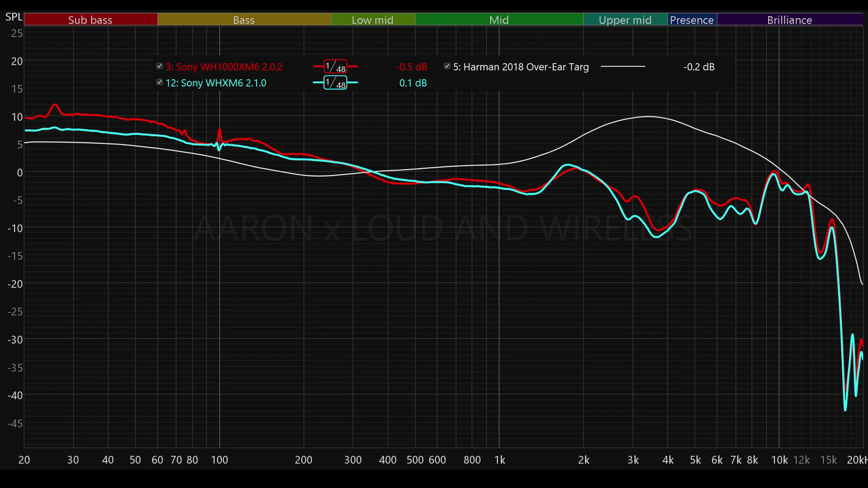Uncheck the Sony WH1000XM6 2.0.2 trace checkbox
The width and height of the screenshot is (868, 488).
[x=160, y=66]
